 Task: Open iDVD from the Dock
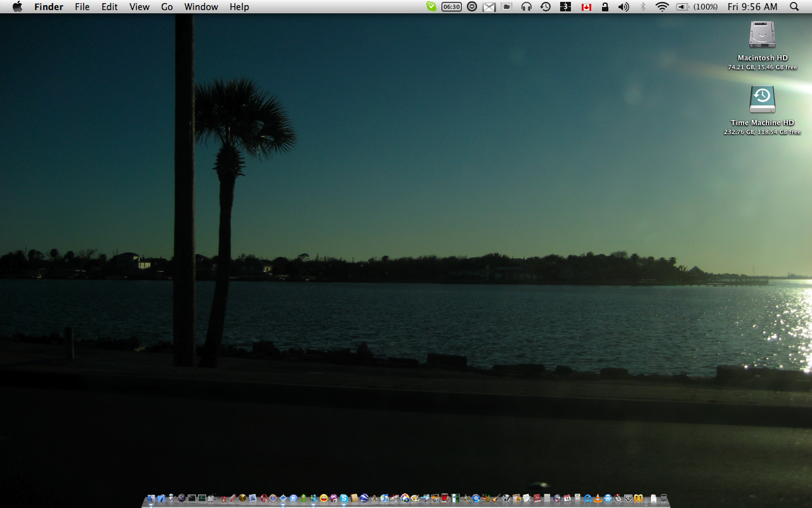pos(476,498)
